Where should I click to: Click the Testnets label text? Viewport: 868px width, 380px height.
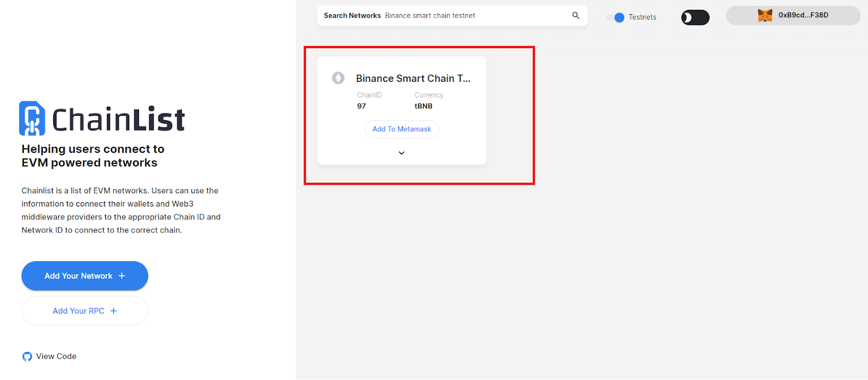[x=642, y=17]
